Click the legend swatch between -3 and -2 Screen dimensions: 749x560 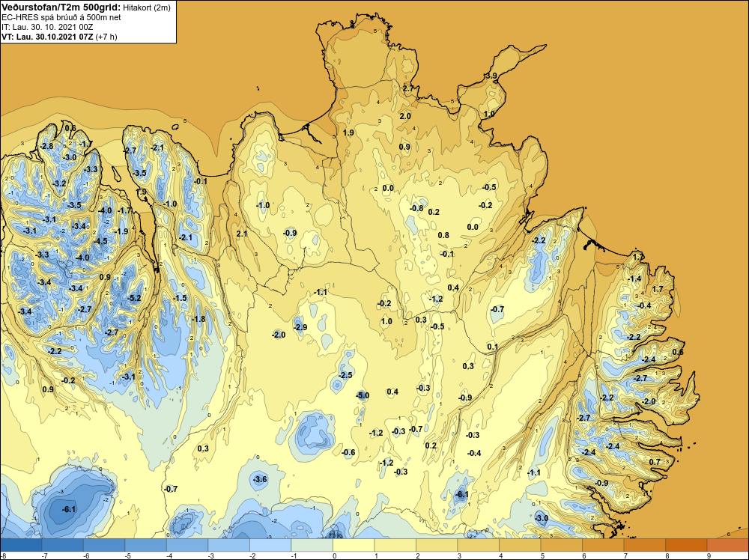coord(228,545)
